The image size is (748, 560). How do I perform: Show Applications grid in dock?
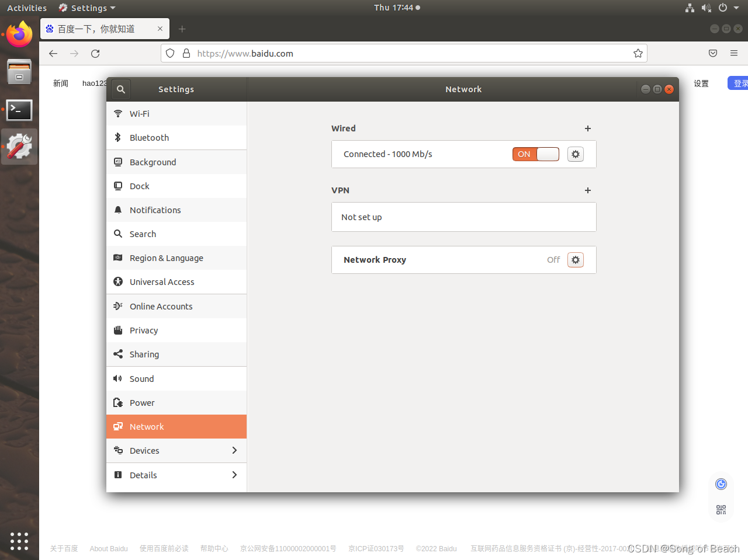point(19,541)
